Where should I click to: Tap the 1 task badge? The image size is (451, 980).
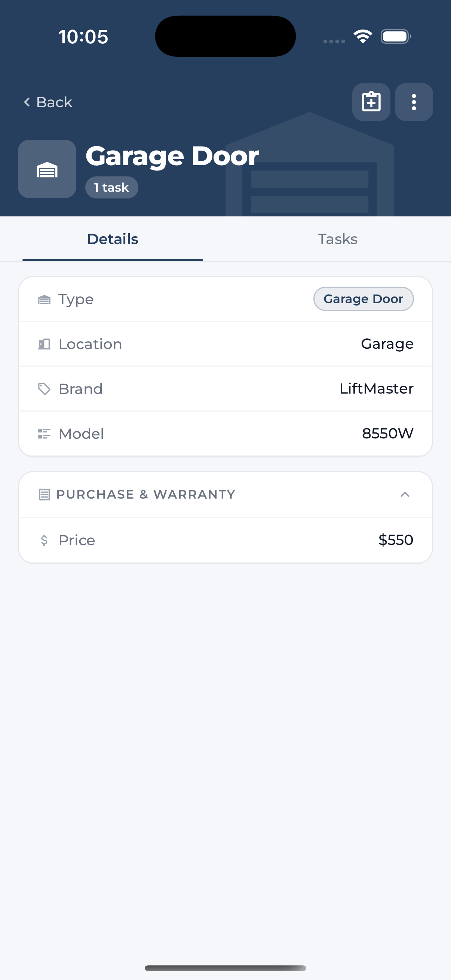(x=111, y=187)
